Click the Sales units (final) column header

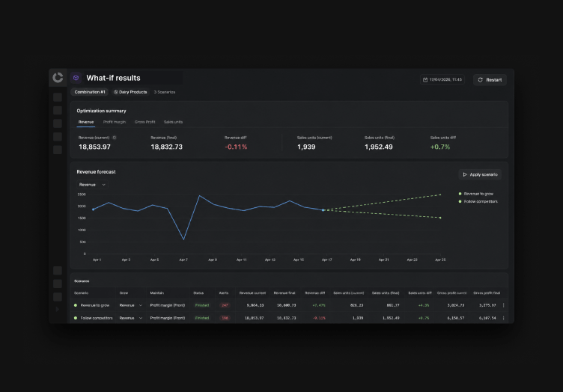pyautogui.click(x=386, y=293)
